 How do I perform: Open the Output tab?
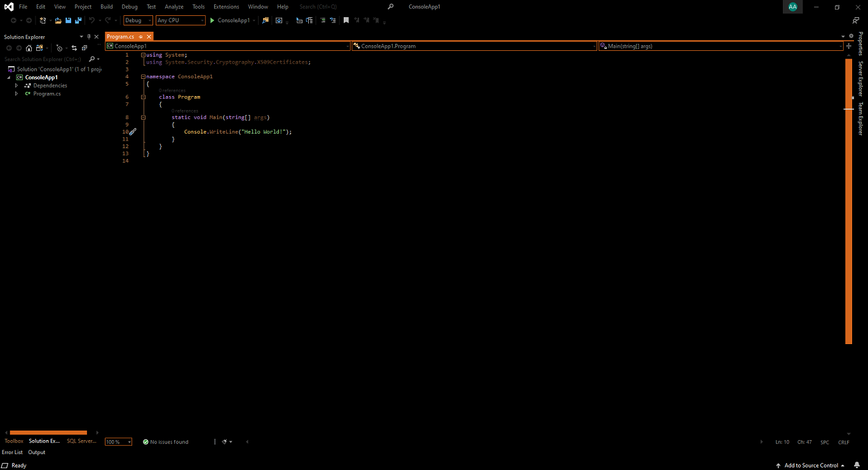37,452
